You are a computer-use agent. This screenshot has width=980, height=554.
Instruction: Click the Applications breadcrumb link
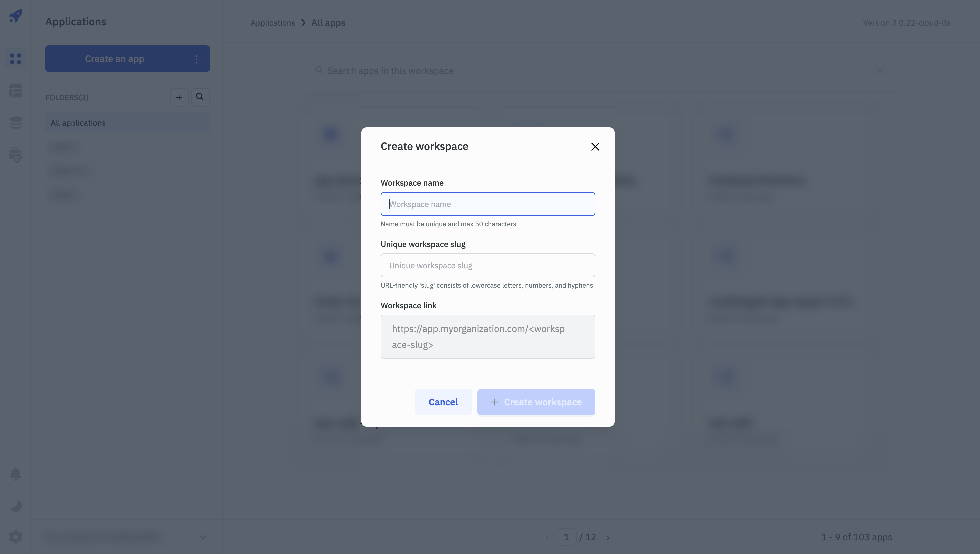(x=272, y=23)
